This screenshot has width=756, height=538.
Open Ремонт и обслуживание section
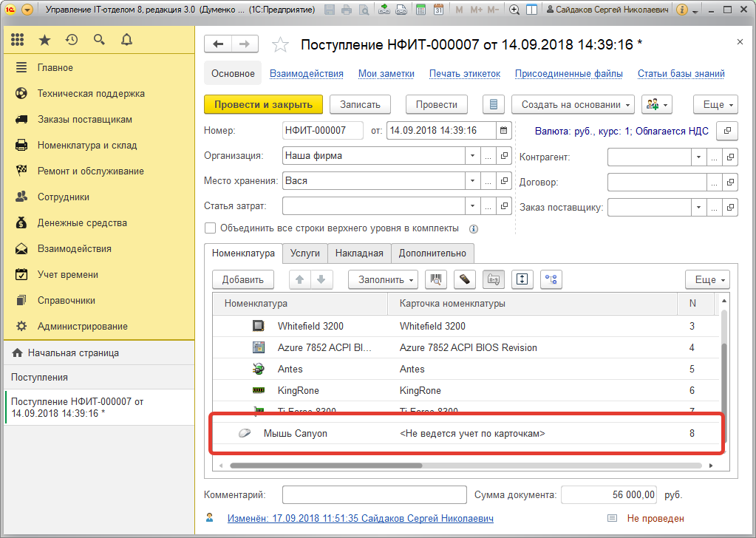[91, 171]
